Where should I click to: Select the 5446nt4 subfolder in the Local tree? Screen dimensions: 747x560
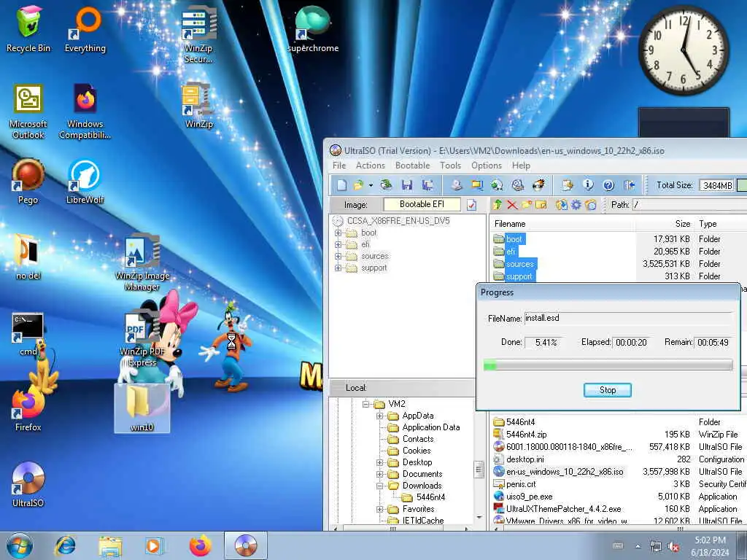click(430, 497)
